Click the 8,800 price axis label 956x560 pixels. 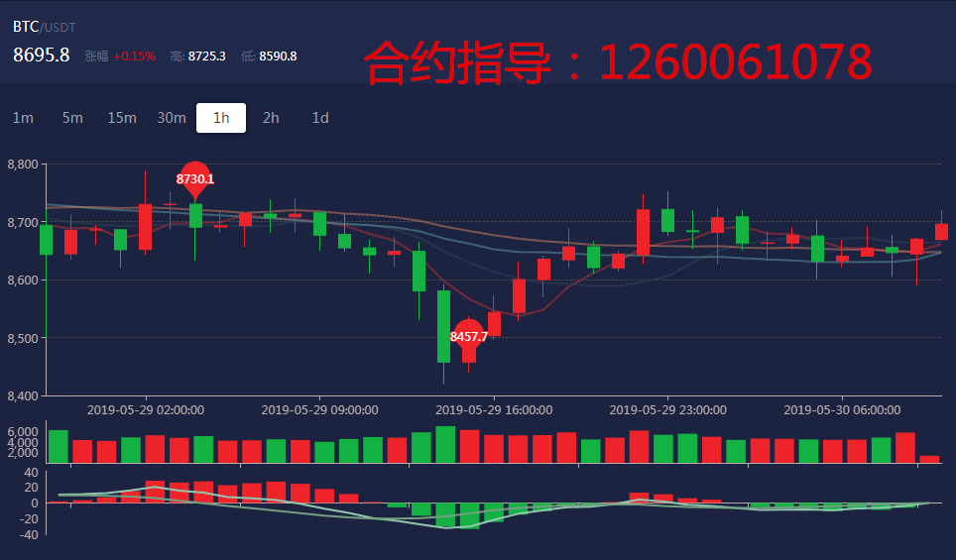[23, 164]
